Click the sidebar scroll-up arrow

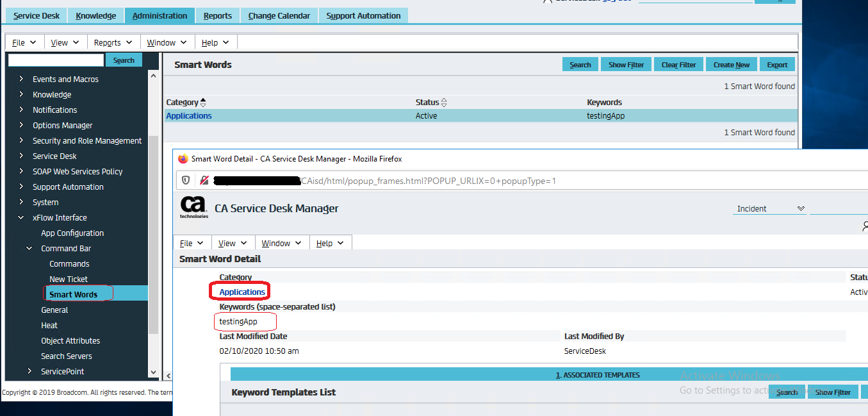[153, 76]
